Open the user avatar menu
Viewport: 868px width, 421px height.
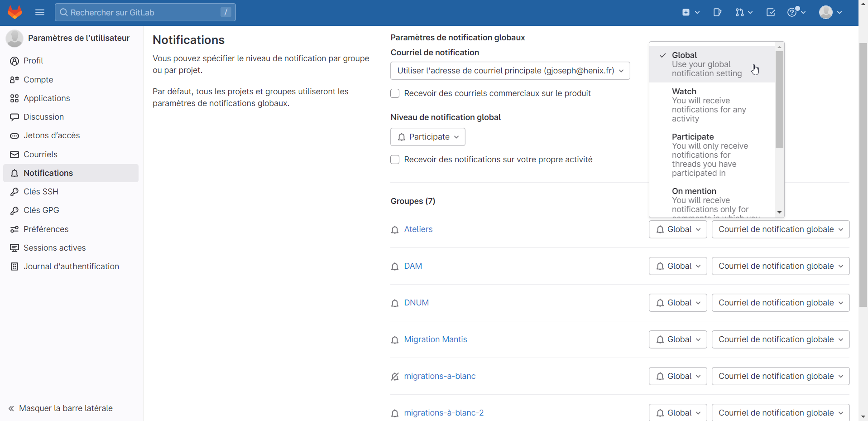point(830,12)
